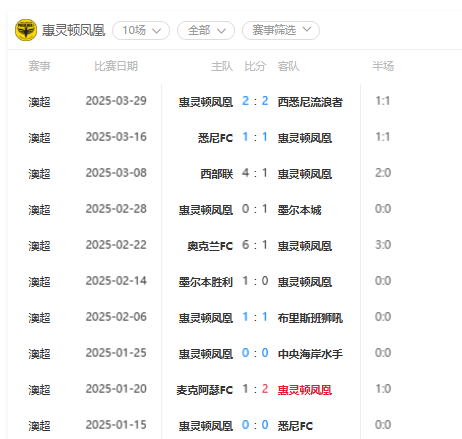Viewport: 462px width, 439px height.
Task: Select away team 西悉尼流浪者
Action: point(310,102)
